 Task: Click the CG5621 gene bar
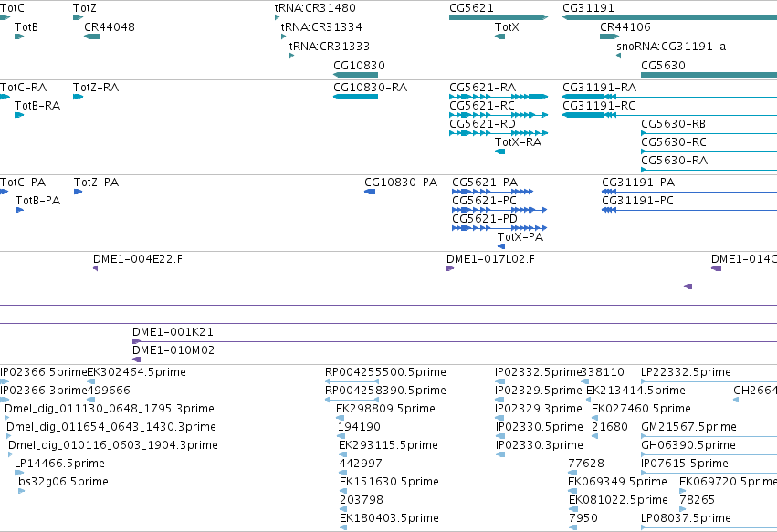click(x=499, y=17)
